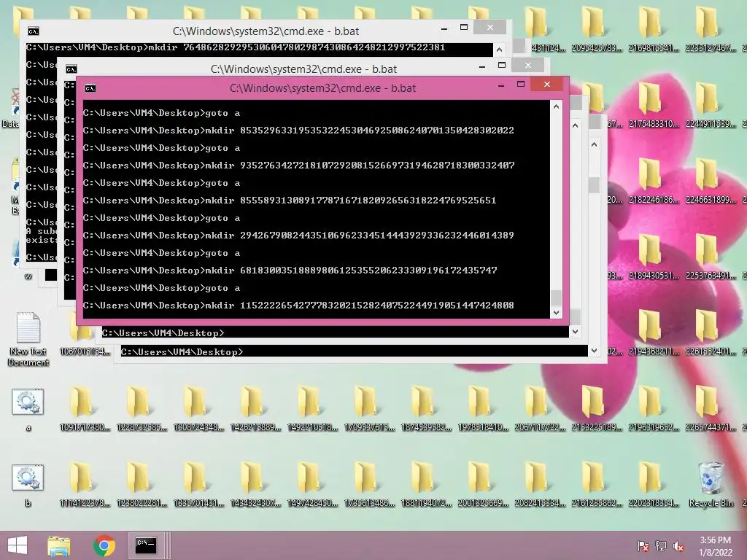Click the mkdir 1152222654 line in the front cmd
Image resolution: width=747 pixels, height=560 pixels.
(x=298, y=306)
